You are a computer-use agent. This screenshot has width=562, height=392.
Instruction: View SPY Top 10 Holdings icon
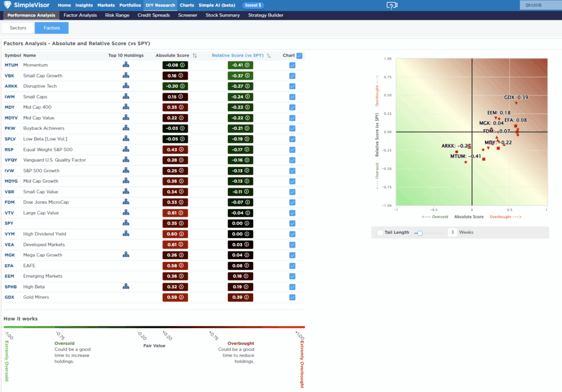coord(125,223)
